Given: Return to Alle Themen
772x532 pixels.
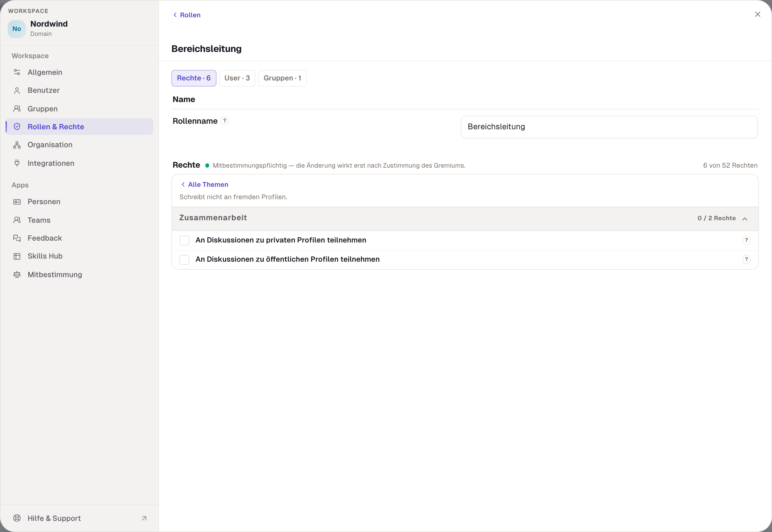Looking at the screenshot, I should tap(204, 184).
